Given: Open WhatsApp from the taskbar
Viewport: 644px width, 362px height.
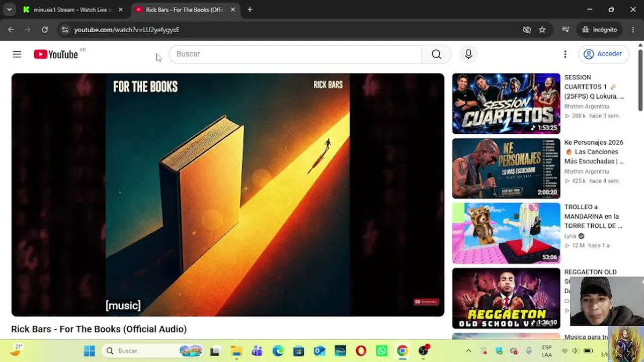Looking at the screenshot, I should (381, 351).
